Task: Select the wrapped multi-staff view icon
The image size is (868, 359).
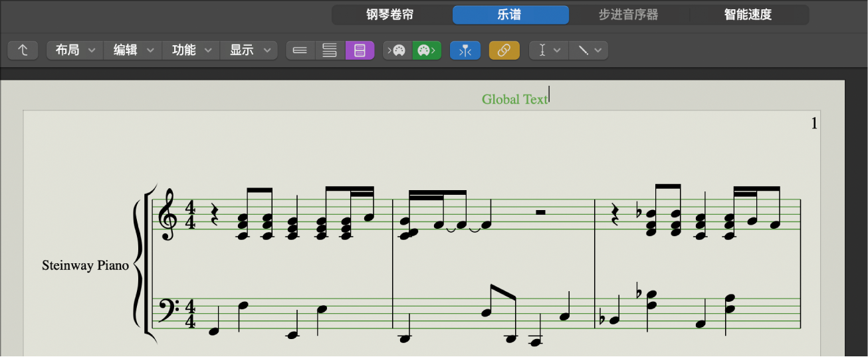Action: coord(330,50)
